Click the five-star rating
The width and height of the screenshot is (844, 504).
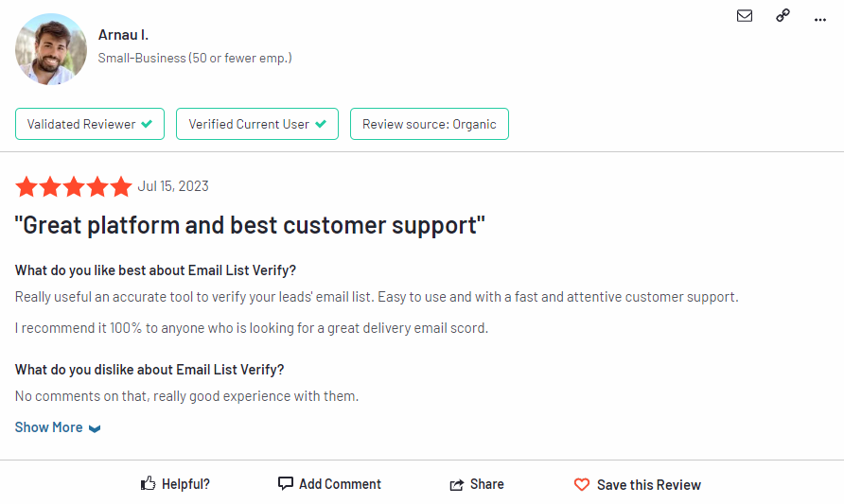74,186
